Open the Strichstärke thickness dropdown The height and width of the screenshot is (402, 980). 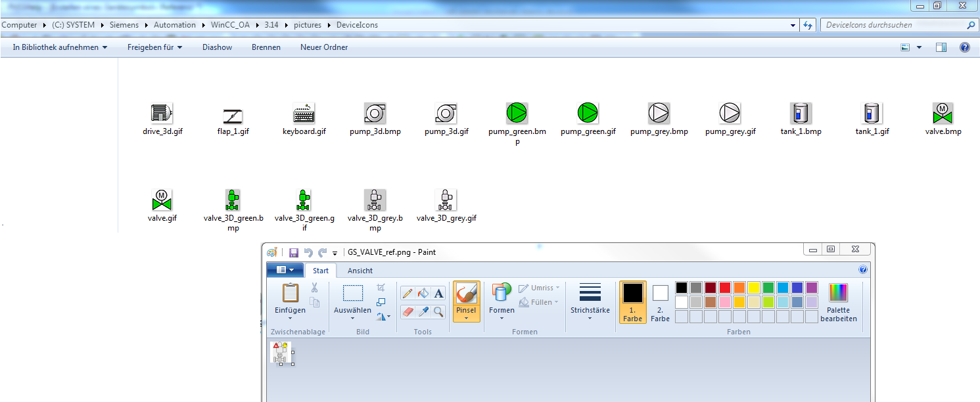(590, 319)
